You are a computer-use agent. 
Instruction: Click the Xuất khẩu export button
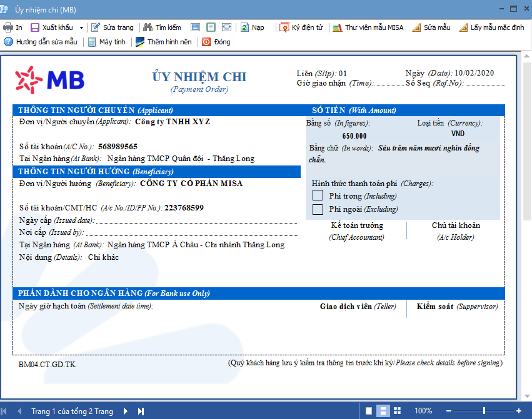pos(51,27)
